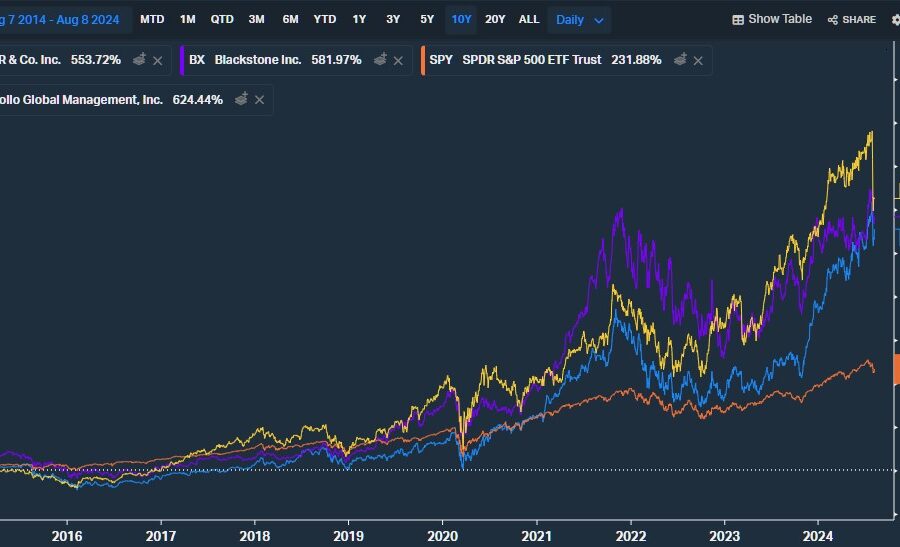Select the YTD time range
The height and width of the screenshot is (547, 900).
pos(325,19)
